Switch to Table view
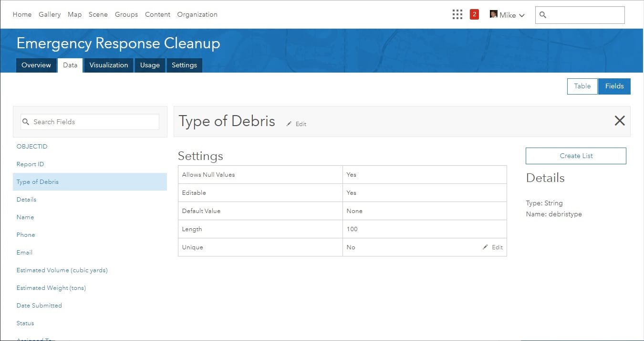Screen dimensions: 644x341 point(582,86)
